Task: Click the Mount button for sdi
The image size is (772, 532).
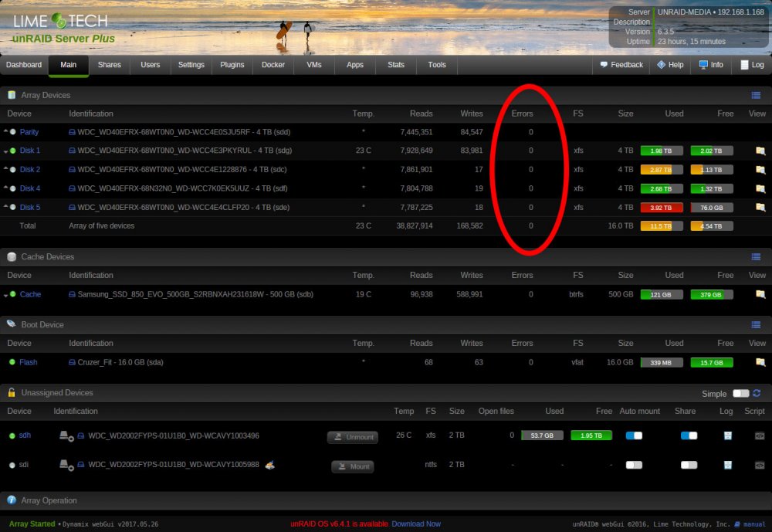Action: (353, 466)
